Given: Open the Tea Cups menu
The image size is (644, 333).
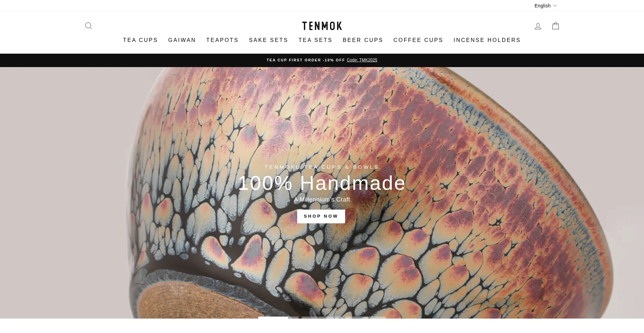Looking at the screenshot, I should click(140, 40).
